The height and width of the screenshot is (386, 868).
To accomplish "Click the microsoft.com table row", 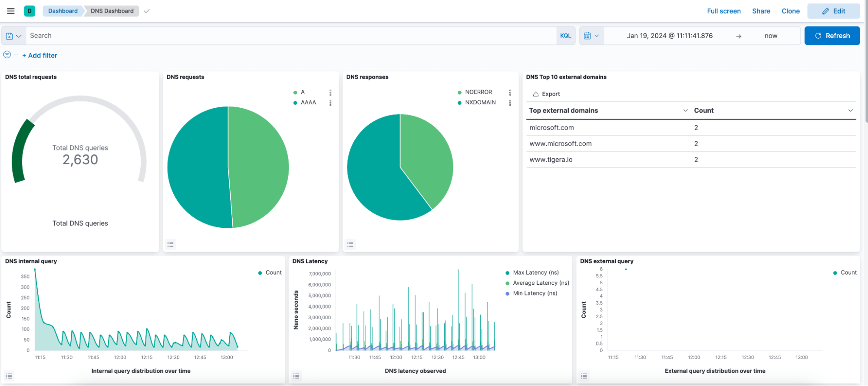I will pos(691,128).
